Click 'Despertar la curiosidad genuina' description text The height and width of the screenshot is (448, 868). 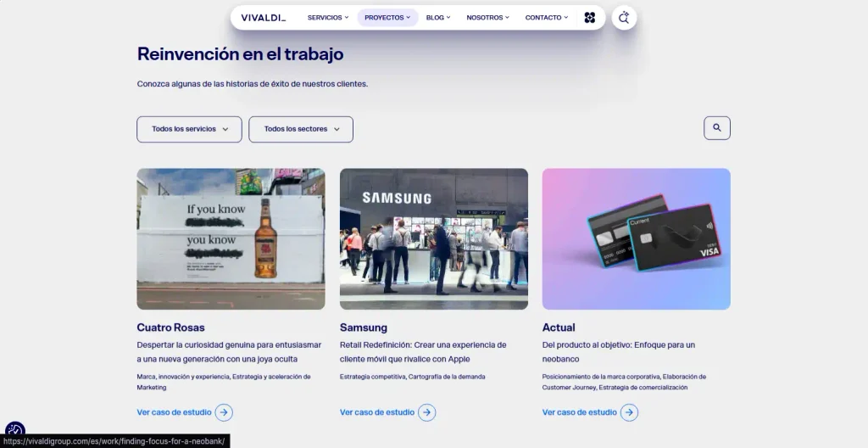point(229,352)
